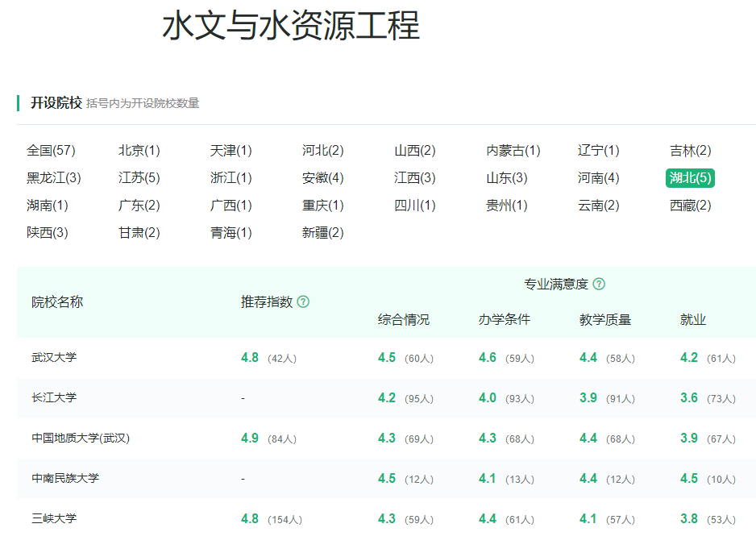Filter schools by 广西(1)
756x557 pixels.
(231, 206)
